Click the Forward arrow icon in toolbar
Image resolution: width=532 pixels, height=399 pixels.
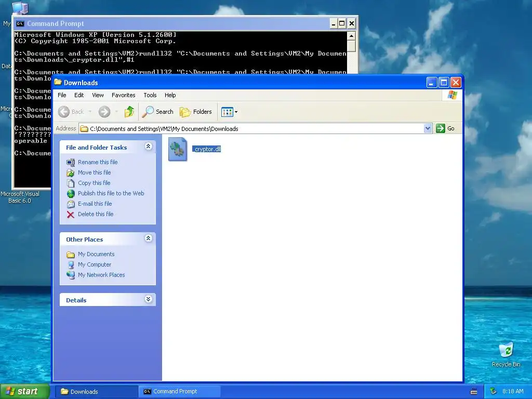pos(104,112)
